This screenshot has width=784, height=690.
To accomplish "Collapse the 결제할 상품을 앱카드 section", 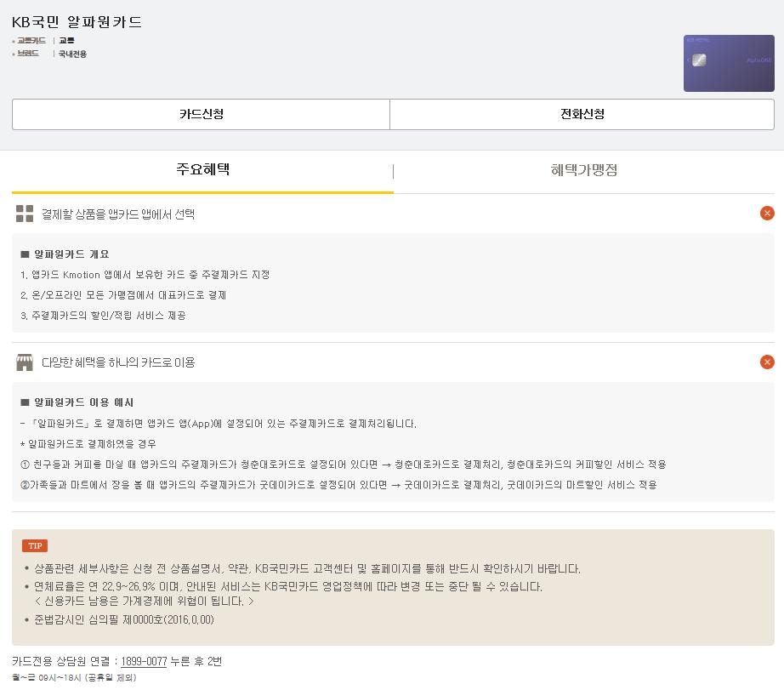I will click(766, 214).
